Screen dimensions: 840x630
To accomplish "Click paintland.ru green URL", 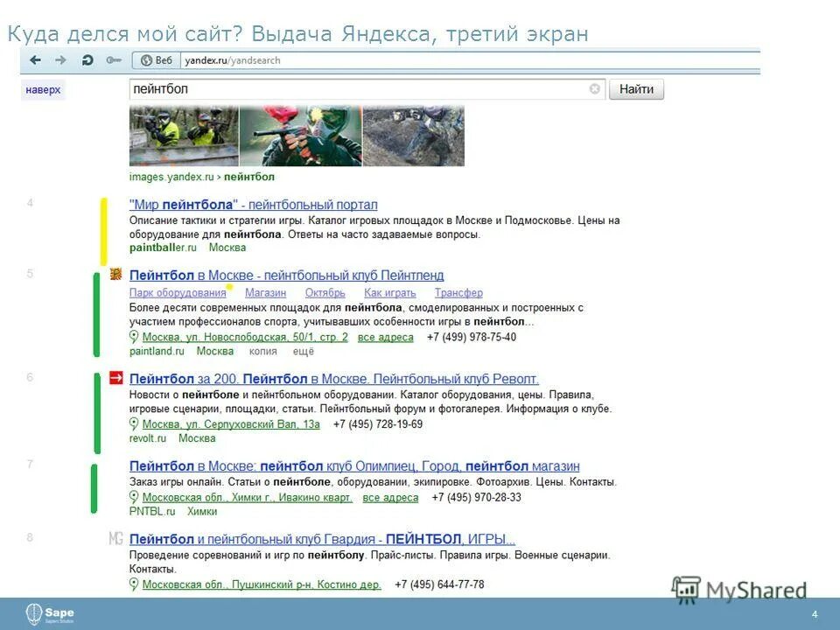I will pos(157,351).
